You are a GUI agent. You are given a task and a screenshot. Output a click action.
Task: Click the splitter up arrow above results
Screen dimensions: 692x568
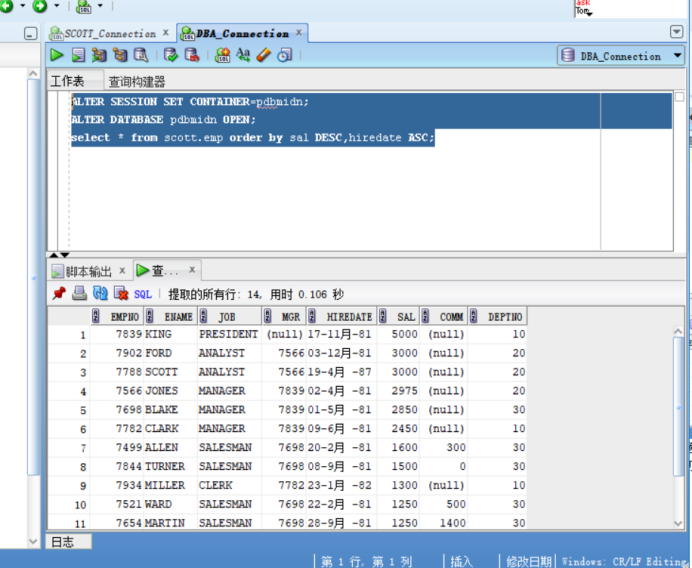point(54,255)
